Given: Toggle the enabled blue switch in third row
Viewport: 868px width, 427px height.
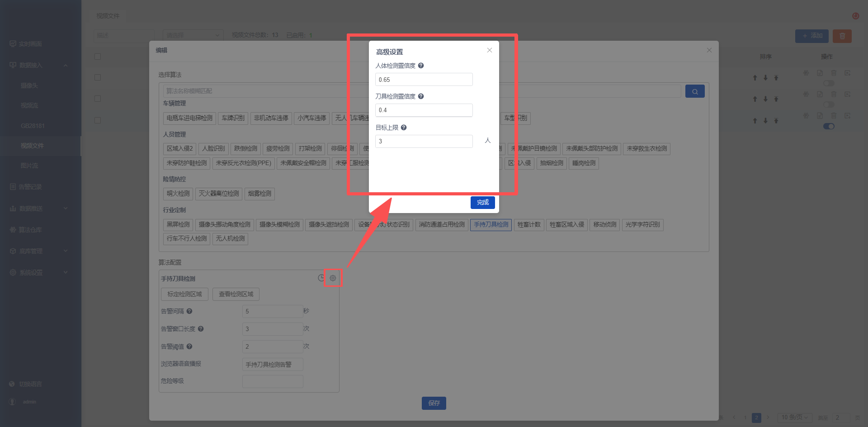Looking at the screenshot, I should [829, 126].
